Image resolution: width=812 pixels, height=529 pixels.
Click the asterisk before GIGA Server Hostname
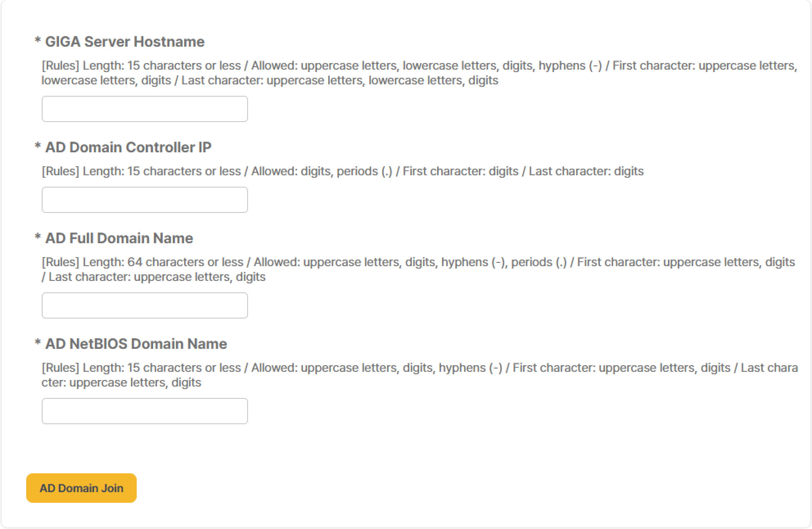click(x=38, y=41)
